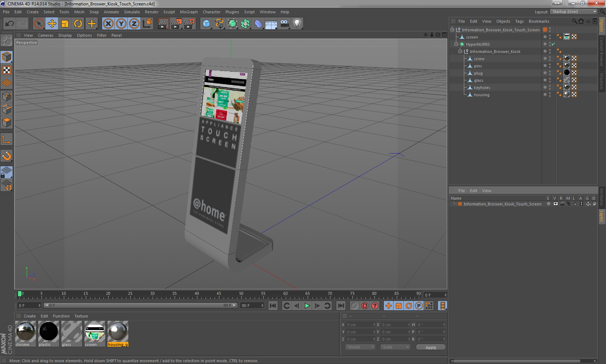Viewport: 606px width, 364px height.
Task: Activate the Rotate tool
Action: (x=78, y=24)
